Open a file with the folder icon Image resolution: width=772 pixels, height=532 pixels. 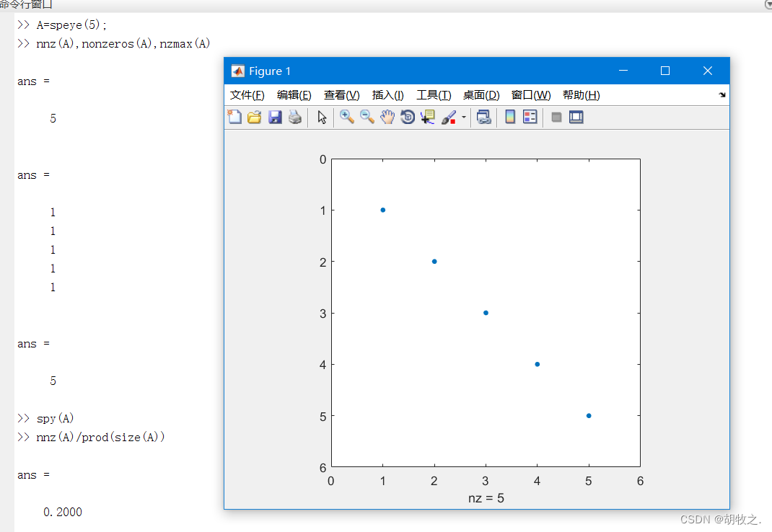(x=255, y=117)
